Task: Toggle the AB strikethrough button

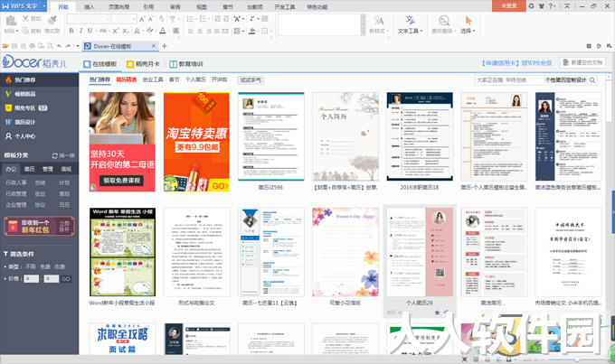Action: [103, 31]
